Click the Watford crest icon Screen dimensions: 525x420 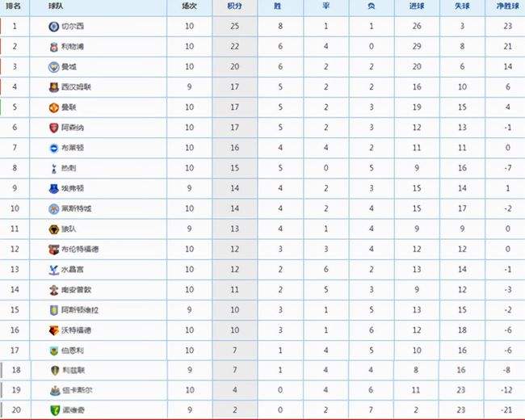pos(53,330)
